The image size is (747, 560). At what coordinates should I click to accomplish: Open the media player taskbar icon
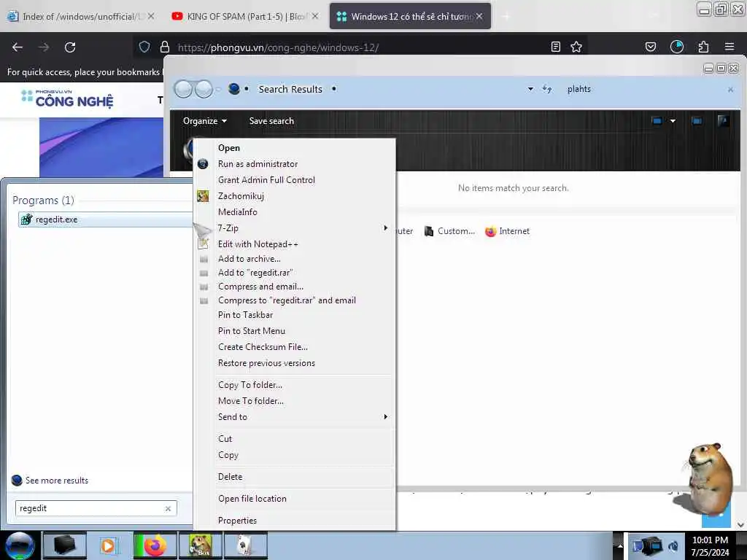pos(109,545)
